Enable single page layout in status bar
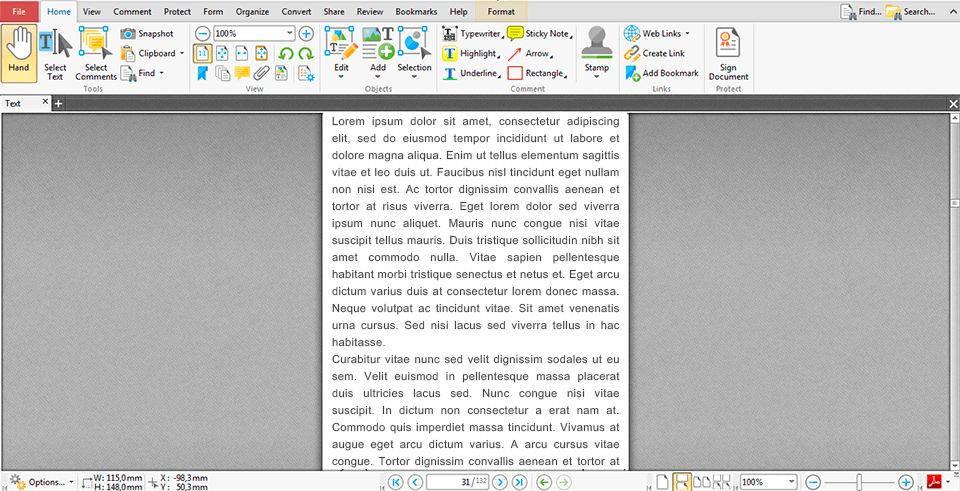960x491 pixels. [x=661, y=482]
